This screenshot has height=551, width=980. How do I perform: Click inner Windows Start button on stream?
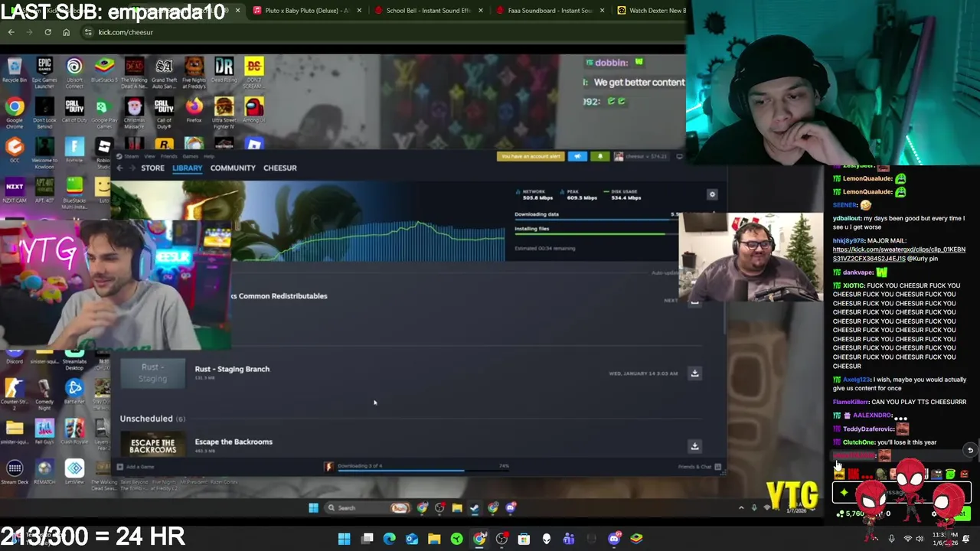coord(313,507)
